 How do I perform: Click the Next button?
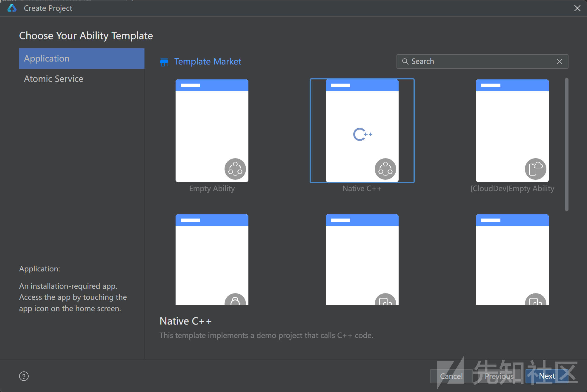coord(547,376)
